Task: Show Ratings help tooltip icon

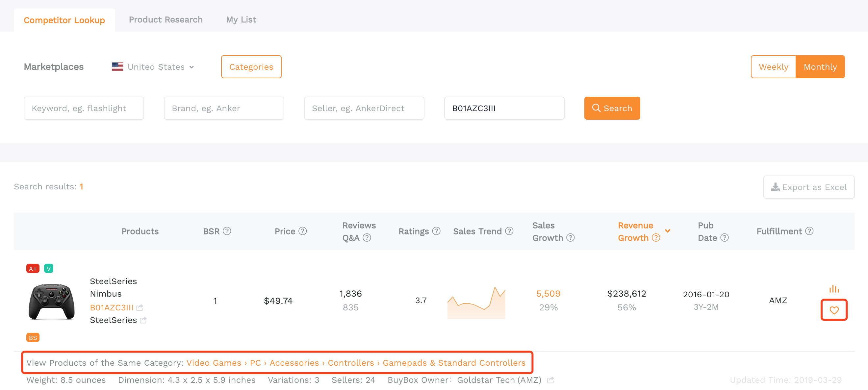Action: point(436,231)
